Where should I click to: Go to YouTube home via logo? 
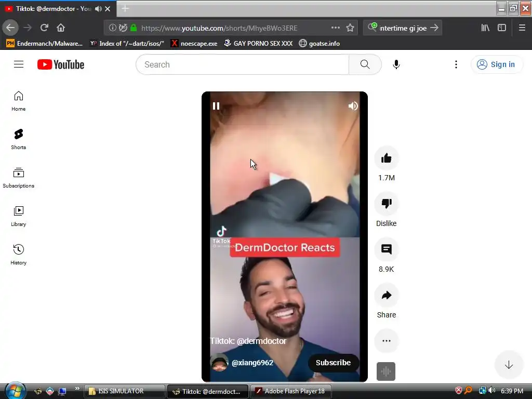click(x=61, y=64)
